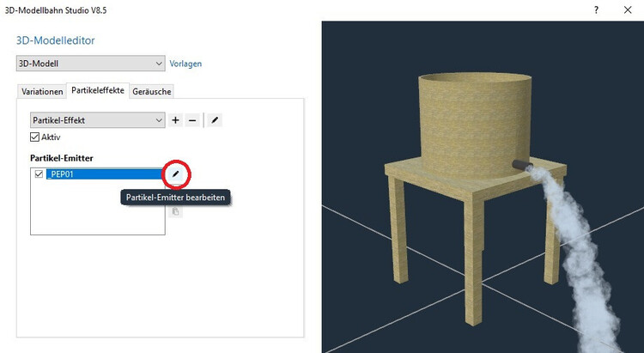Add a new particle effect with plus
Screen dimensions: 644x353
[x=175, y=120]
